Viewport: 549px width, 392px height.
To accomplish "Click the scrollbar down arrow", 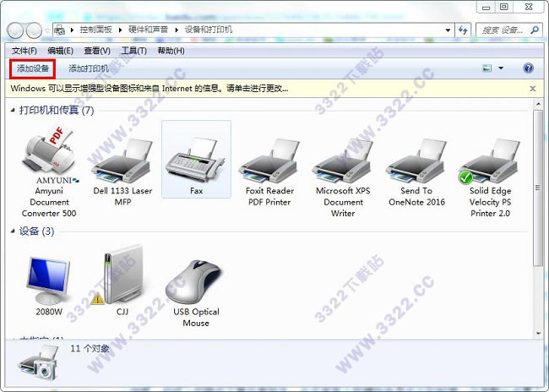I will 537,334.
